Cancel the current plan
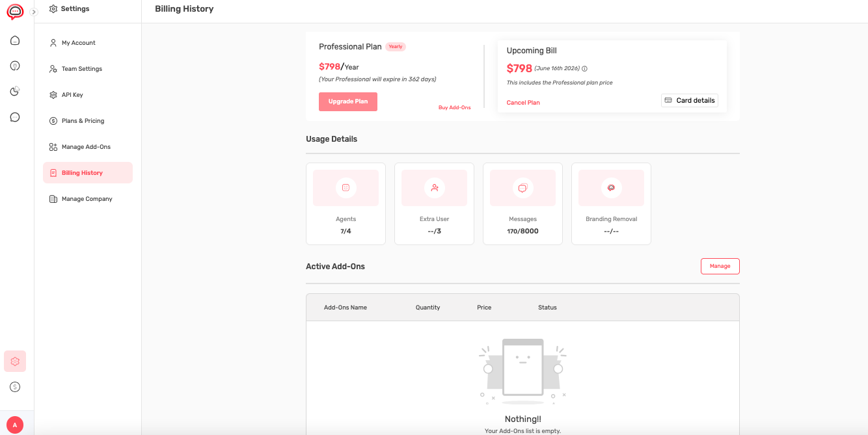 coord(522,102)
